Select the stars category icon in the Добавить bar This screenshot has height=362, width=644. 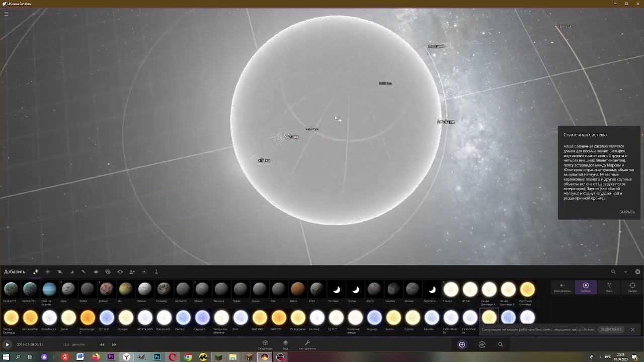coord(48,271)
